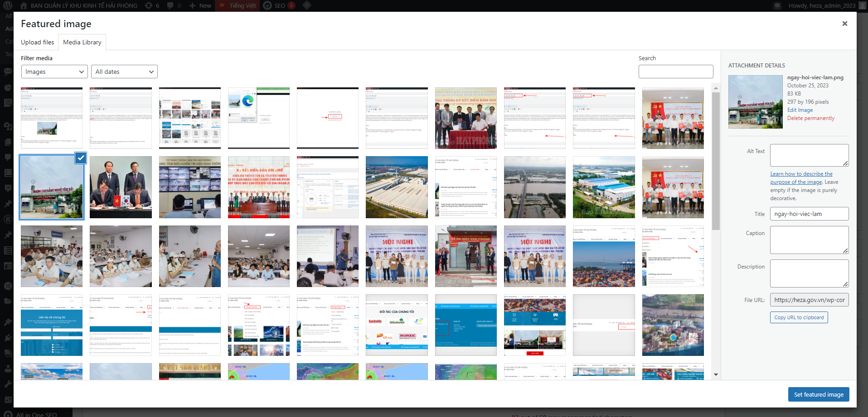The height and width of the screenshot is (417, 868).
Task: Click the Copy URL to clipboard button
Action: click(799, 317)
